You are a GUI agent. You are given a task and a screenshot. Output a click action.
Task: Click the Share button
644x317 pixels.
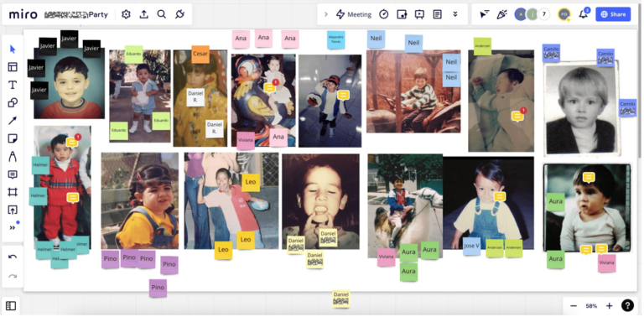(613, 14)
